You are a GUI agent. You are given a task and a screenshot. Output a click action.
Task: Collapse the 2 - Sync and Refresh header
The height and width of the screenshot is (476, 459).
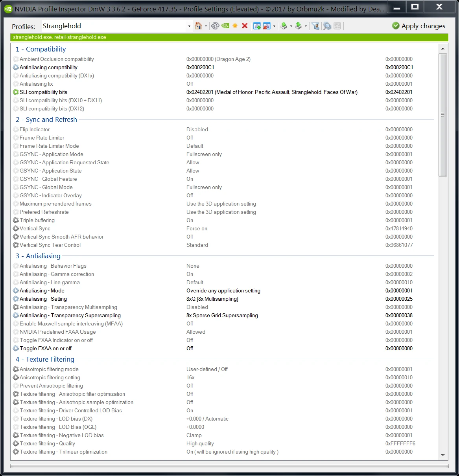[46, 119]
